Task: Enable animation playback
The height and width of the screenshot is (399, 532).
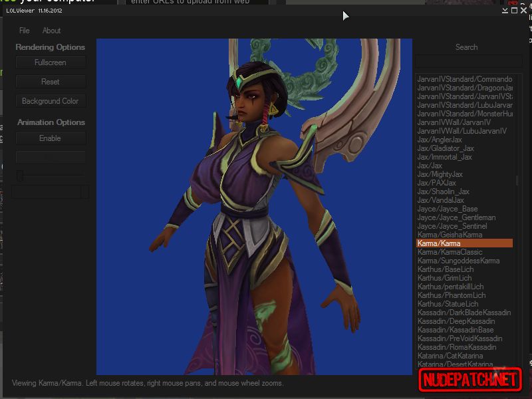Action: point(51,138)
